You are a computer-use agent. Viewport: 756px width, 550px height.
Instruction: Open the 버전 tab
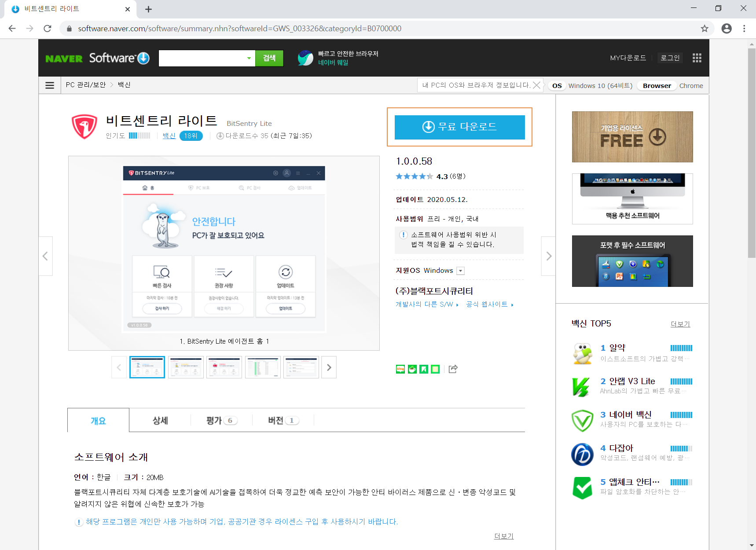point(283,421)
